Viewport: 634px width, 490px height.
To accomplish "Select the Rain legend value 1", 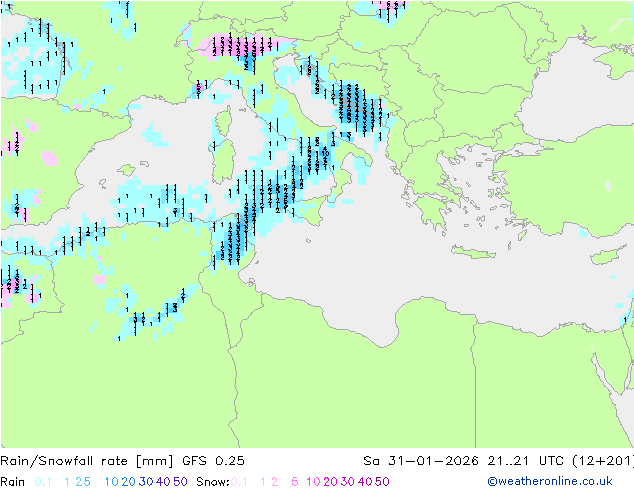I will coord(67,482).
